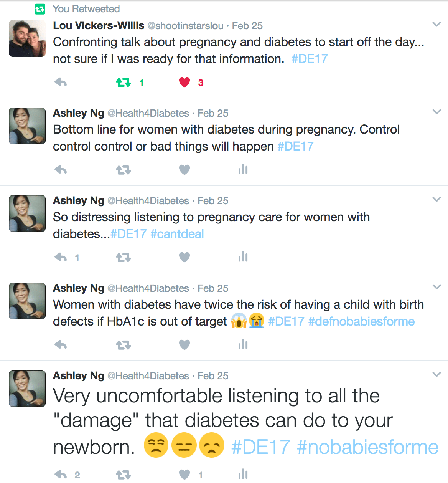
Task: Like the 'Bottom line for women' tweet
Action: 184,170
